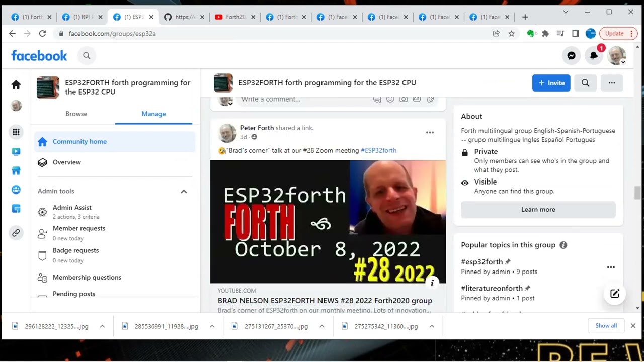The height and width of the screenshot is (362, 644).
Task: Switch to the YouTube Forth20 tab
Action: click(x=235, y=17)
